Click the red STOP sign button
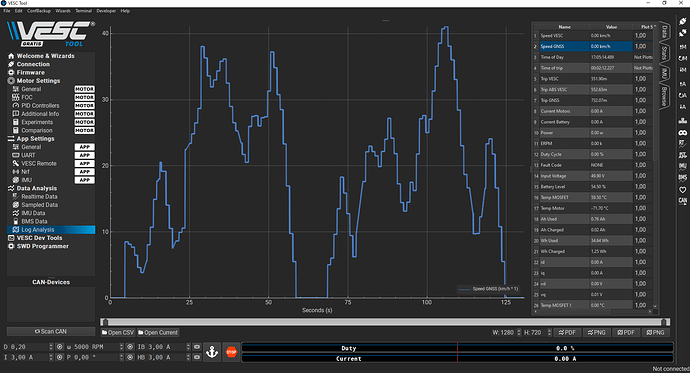This screenshot has width=690, height=373. click(x=231, y=352)
